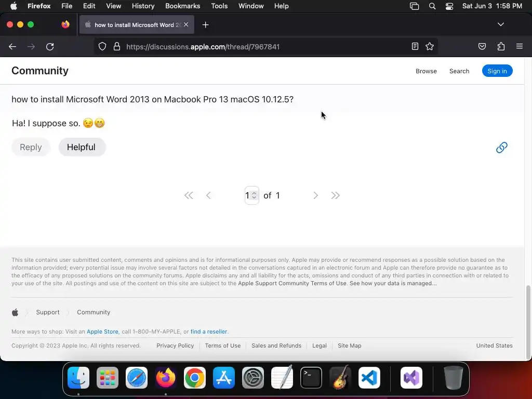This screenshot has width=532, height=399.
Task: Expand the list all tabs chevron
Action: [500, 24]
